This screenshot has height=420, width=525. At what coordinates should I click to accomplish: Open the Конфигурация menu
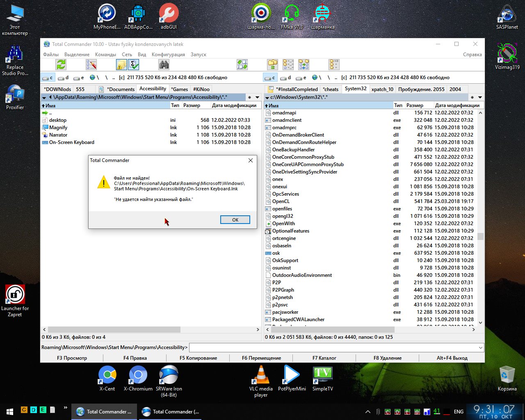click(168, 55)
